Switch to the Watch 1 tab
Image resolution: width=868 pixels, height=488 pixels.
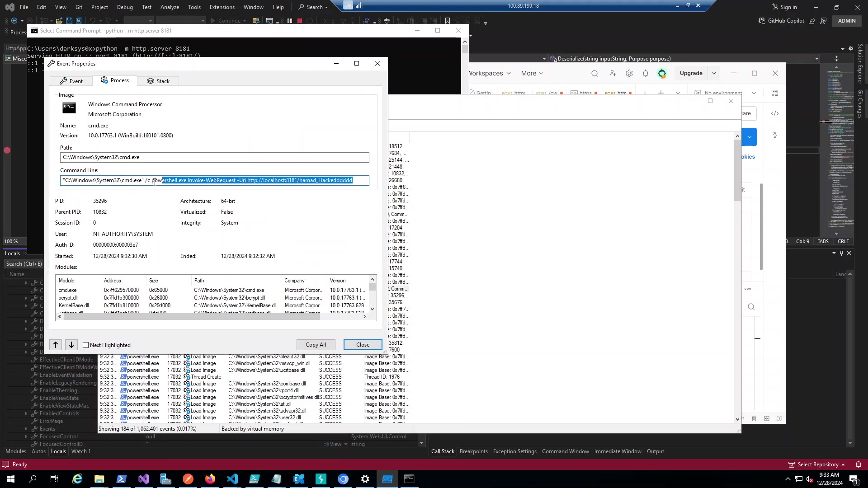click(x=81, y=451)
